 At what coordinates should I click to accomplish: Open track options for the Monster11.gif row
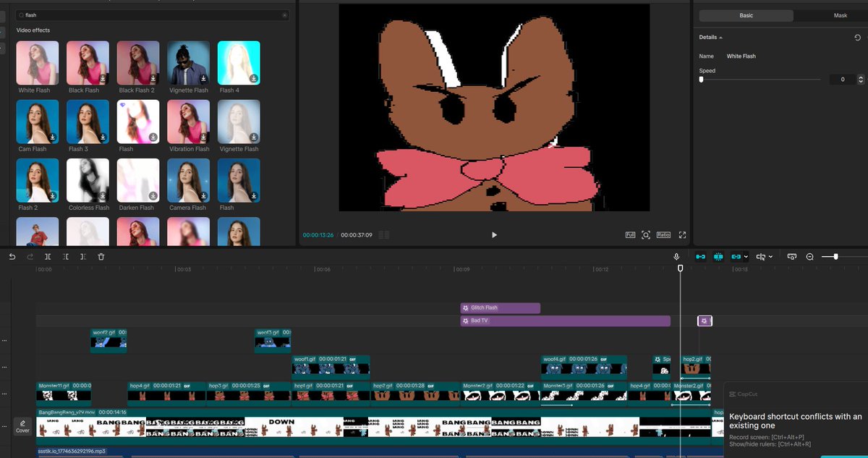coord(4,394)
